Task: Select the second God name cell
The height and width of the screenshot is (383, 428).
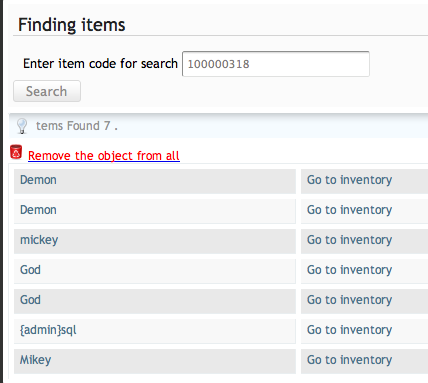Action: tap(155, 301)
